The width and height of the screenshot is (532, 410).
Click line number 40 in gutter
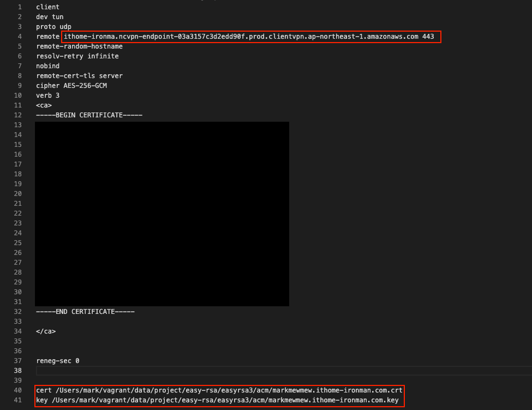click(17, 390)
